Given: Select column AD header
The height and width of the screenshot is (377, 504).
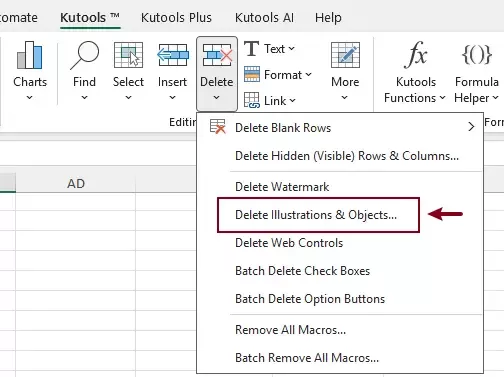Looking at the screenshot, I should pyautogui.click(x=76, y=183).
